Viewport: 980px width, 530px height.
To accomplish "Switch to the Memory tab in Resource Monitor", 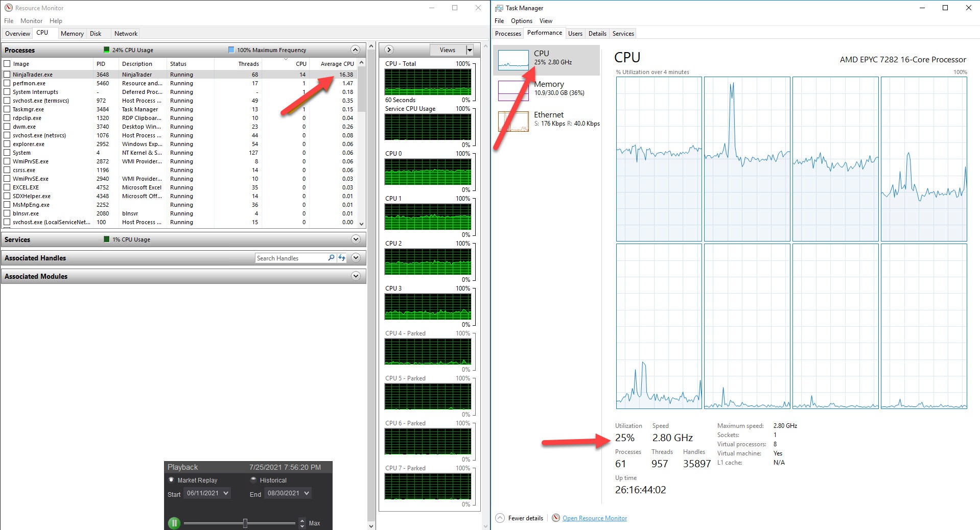I will [72, 34].
